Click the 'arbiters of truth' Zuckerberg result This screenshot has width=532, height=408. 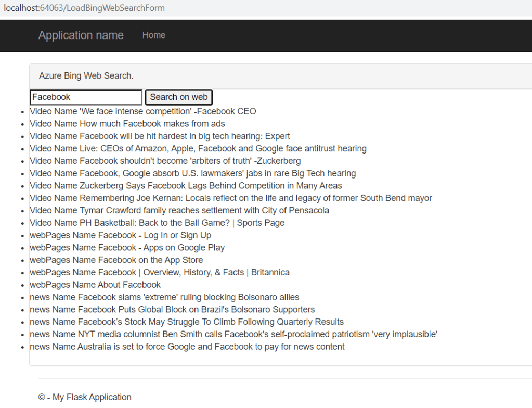point(165,161)
